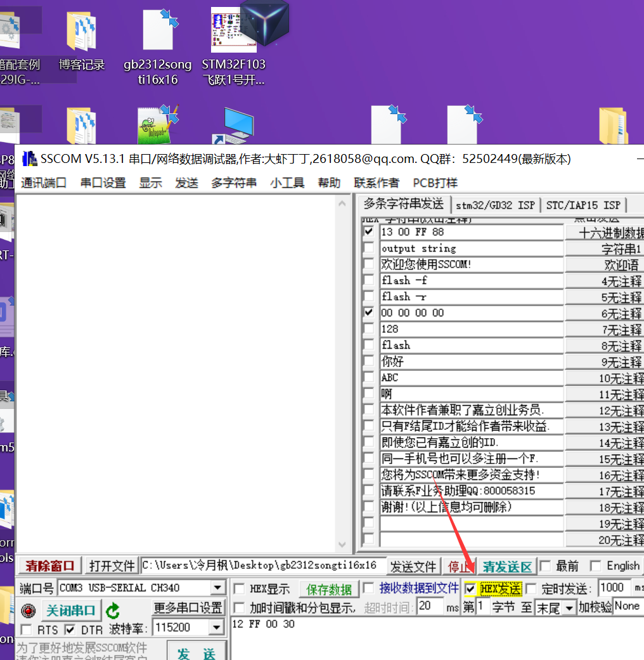Open the folder icon at desktop right edge
The height and width of the screenshot is (660, 644).
point(614,126)
